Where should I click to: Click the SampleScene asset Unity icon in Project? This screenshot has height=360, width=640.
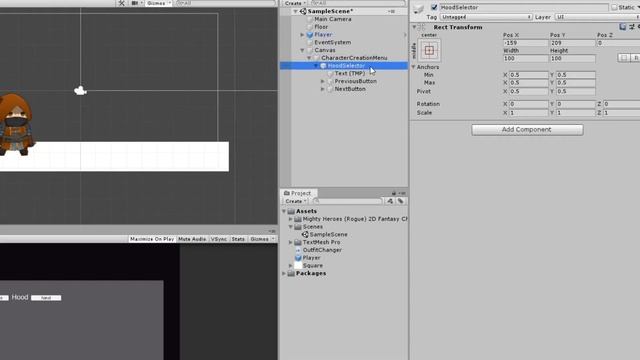305,234
